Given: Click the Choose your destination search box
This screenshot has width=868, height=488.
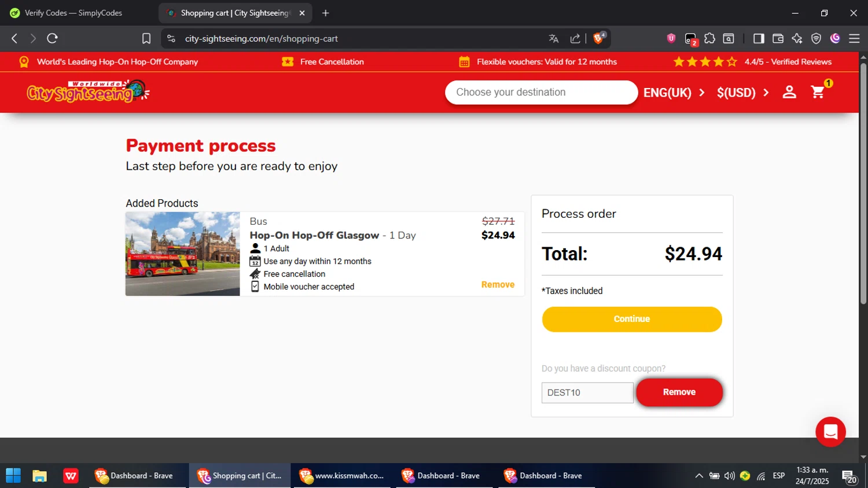Looking at the screenshot, I should (x=541, y=92).
